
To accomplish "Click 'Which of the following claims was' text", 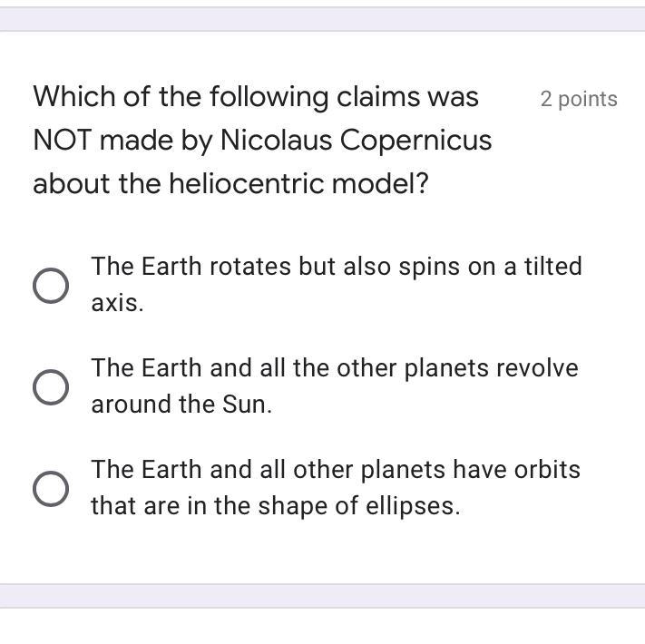I will 256,96.
